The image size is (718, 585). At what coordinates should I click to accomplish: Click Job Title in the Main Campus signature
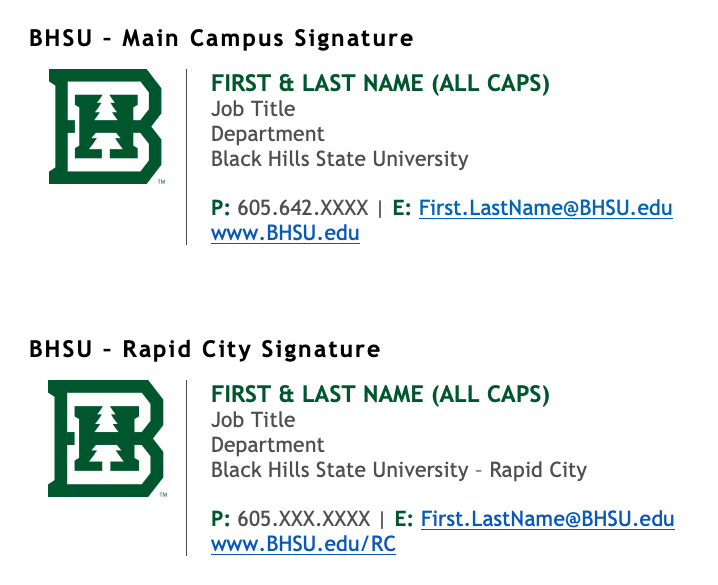click(253, 109)
